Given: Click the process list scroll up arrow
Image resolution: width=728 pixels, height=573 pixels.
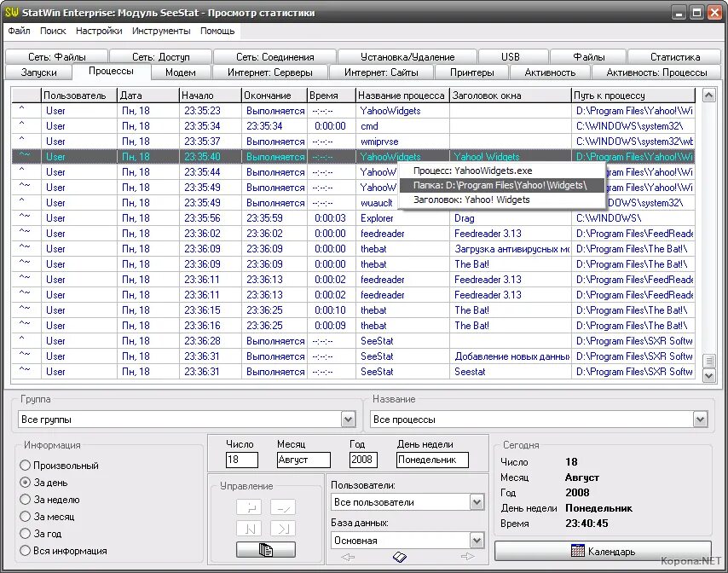Looking at the screenshot, I should [708, 95].
